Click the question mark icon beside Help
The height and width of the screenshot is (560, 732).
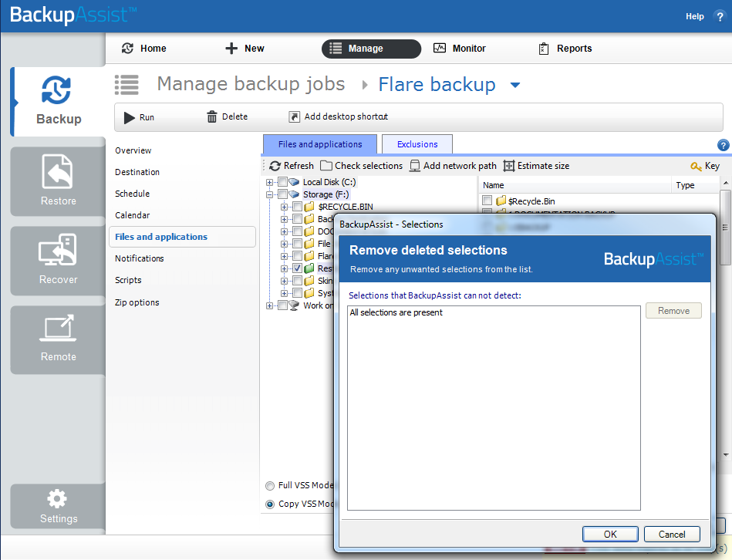[x=720, y=16]
